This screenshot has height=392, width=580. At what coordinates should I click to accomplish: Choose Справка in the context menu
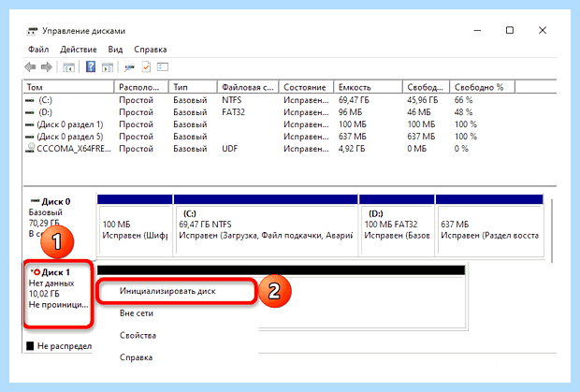(137, 357)
